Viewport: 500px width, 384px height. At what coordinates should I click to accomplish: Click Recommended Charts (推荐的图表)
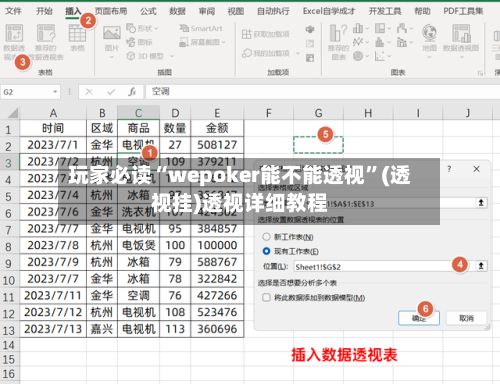coord(338,41)
